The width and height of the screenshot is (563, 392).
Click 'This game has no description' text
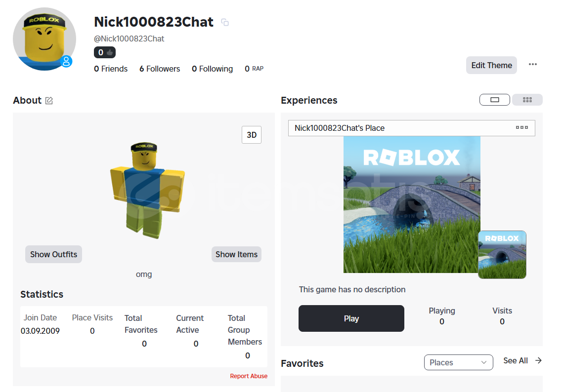point(352,289)
